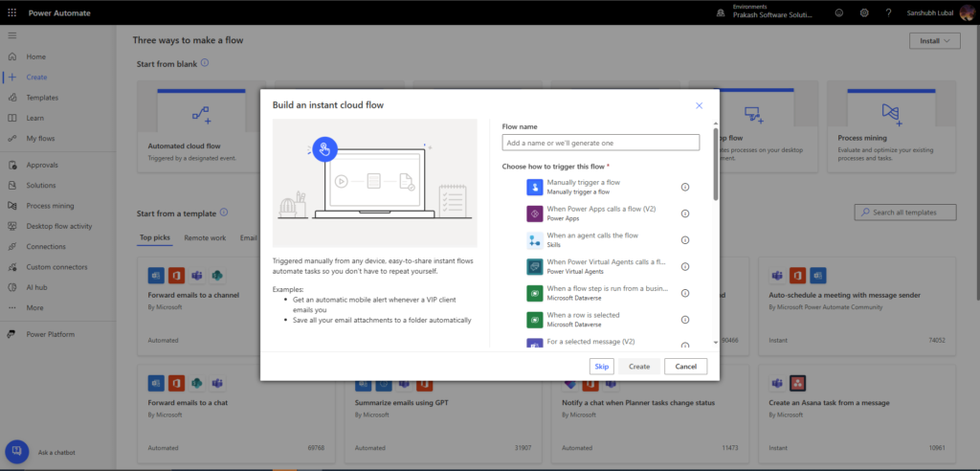Click the Power Platform icon in sidebar

point(11,334)
